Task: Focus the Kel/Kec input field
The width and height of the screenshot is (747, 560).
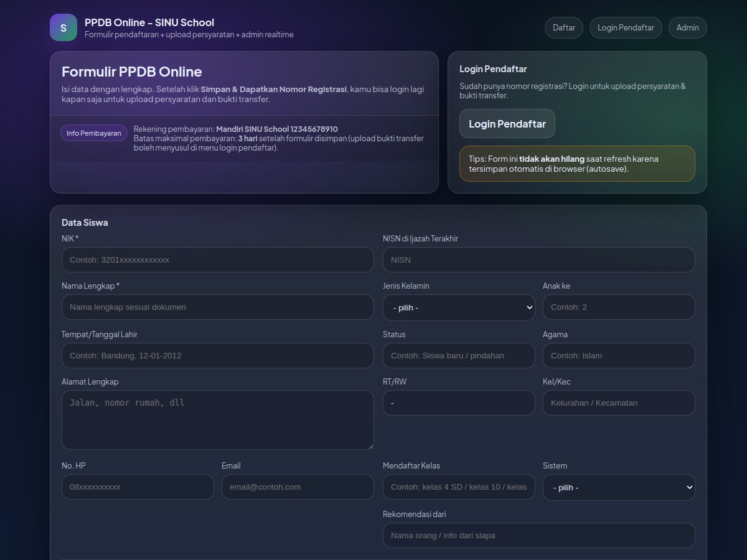Action: coord(619,403)
